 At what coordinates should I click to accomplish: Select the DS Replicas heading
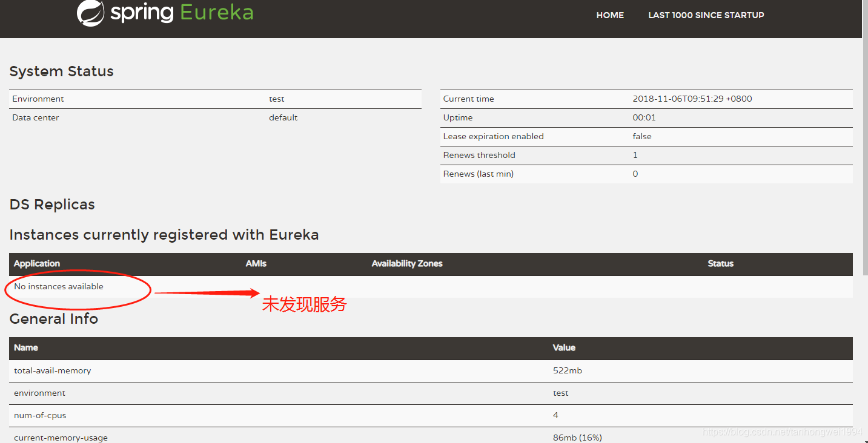click(52, 205)
